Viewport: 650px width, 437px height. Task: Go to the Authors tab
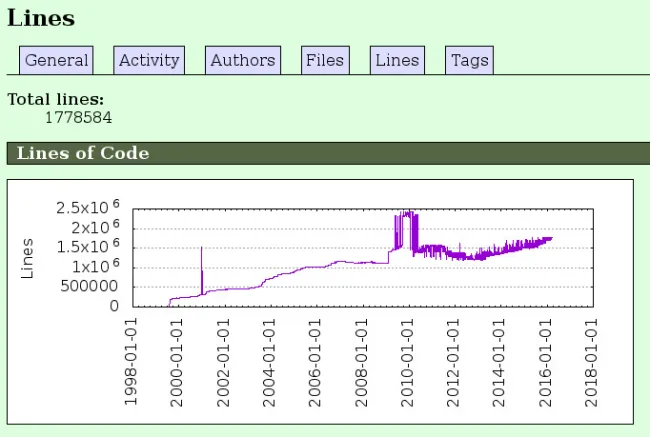click(243, 61)
